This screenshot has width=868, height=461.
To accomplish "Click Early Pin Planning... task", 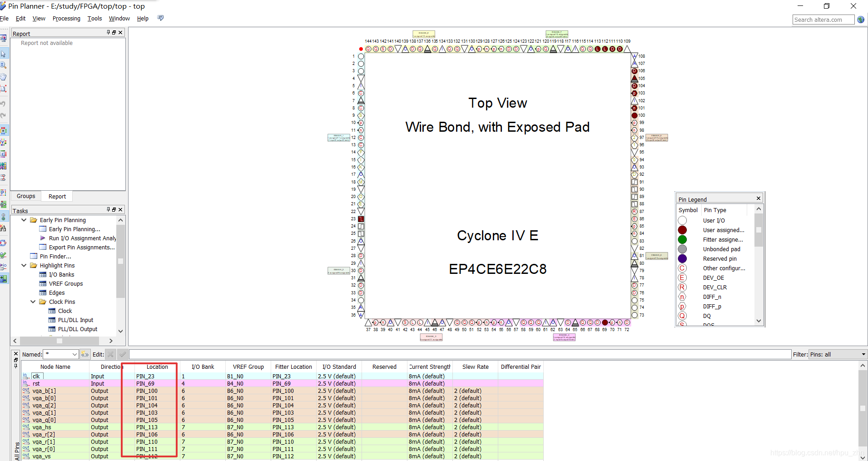I will tap(74, 229).
